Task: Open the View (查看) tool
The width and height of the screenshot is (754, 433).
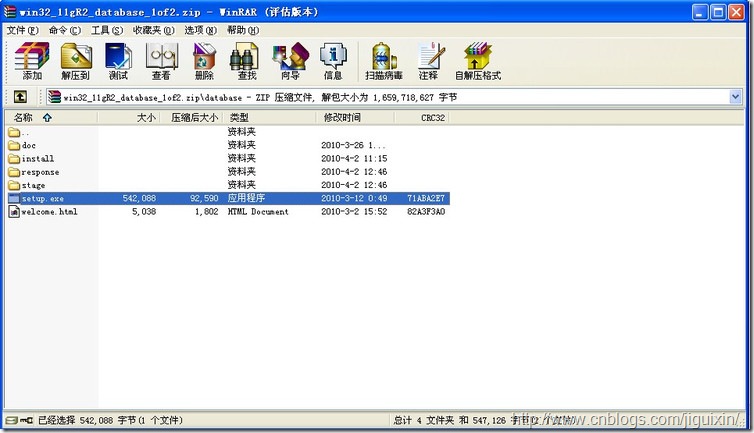Action: point(161,61)
